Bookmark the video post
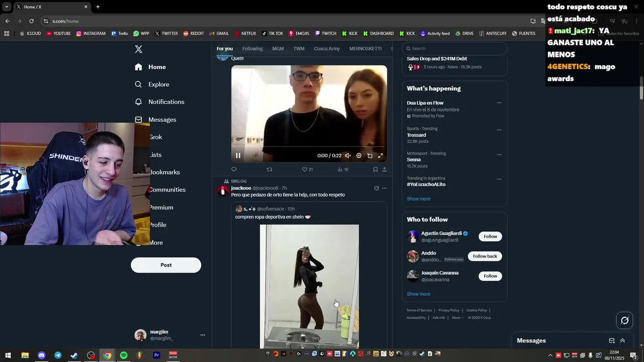Viewport: 644px width, 362px height. coord(375,169)
